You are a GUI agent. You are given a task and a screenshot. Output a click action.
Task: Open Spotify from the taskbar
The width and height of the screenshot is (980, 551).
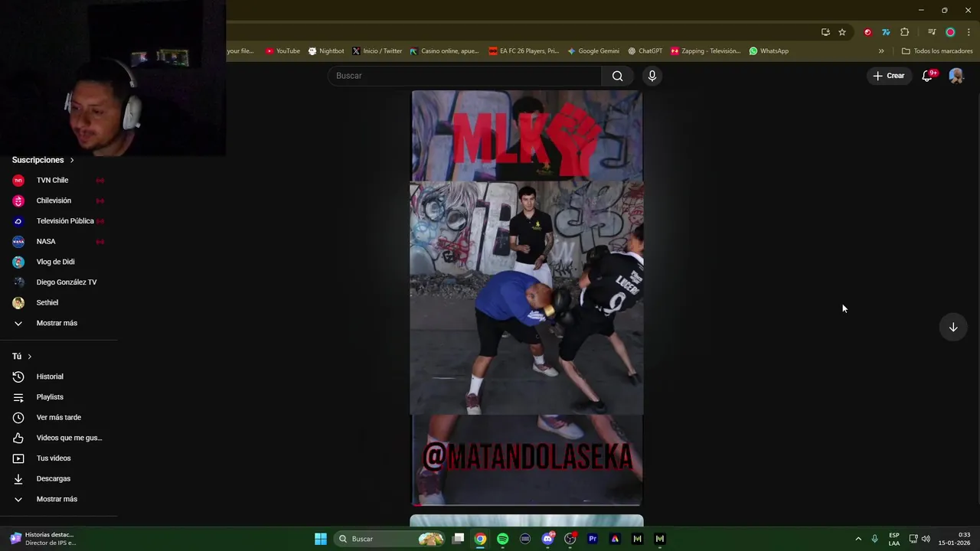pyautogui.click(x=502, y=539)
